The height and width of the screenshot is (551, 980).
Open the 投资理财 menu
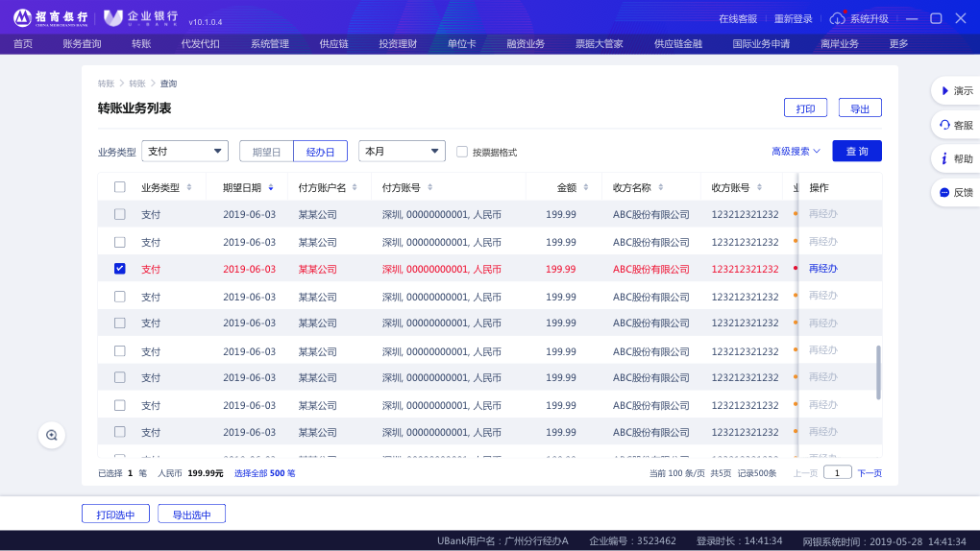click(398, 44)
